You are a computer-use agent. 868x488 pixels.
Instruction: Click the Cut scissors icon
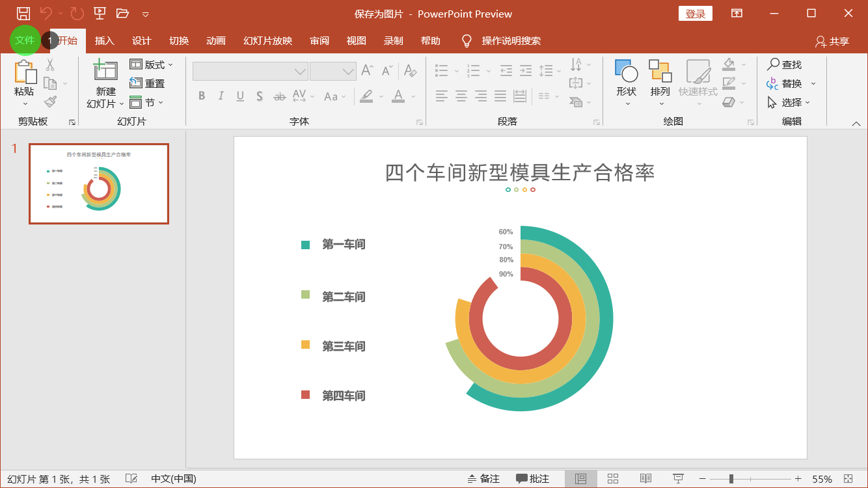50,64
